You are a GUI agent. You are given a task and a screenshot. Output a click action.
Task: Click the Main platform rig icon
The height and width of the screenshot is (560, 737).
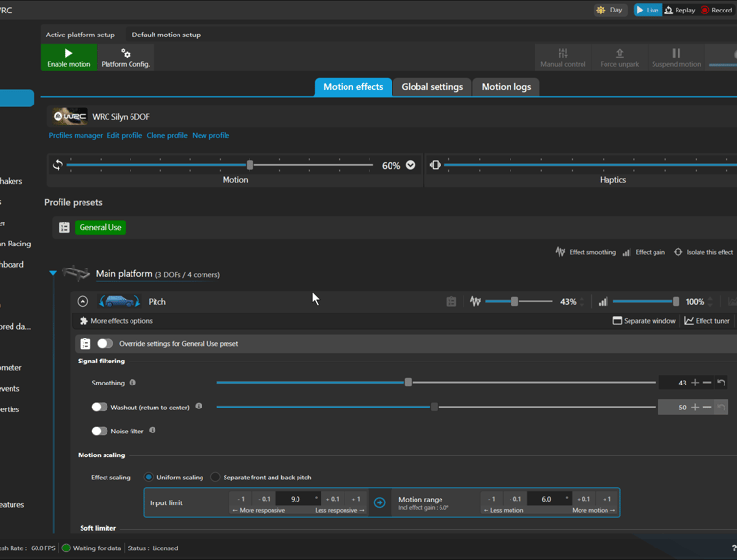pos(76,273)
